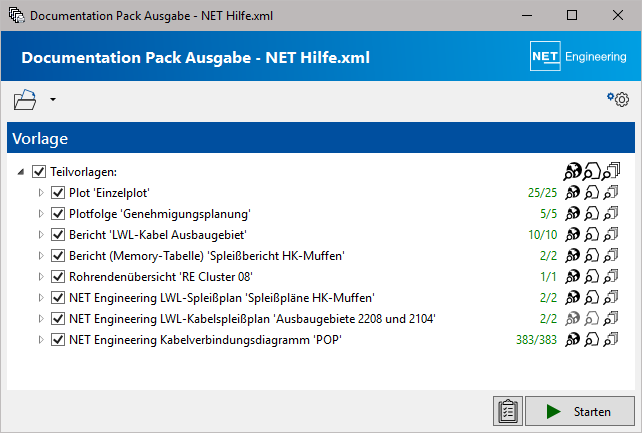The width and height of the screenshot is (642, 433).
Task: Expand LWL-Spleißplan 'Spleißpläne HK-Muffen' node
Action: pyautogui.click(x=41, y=298)
